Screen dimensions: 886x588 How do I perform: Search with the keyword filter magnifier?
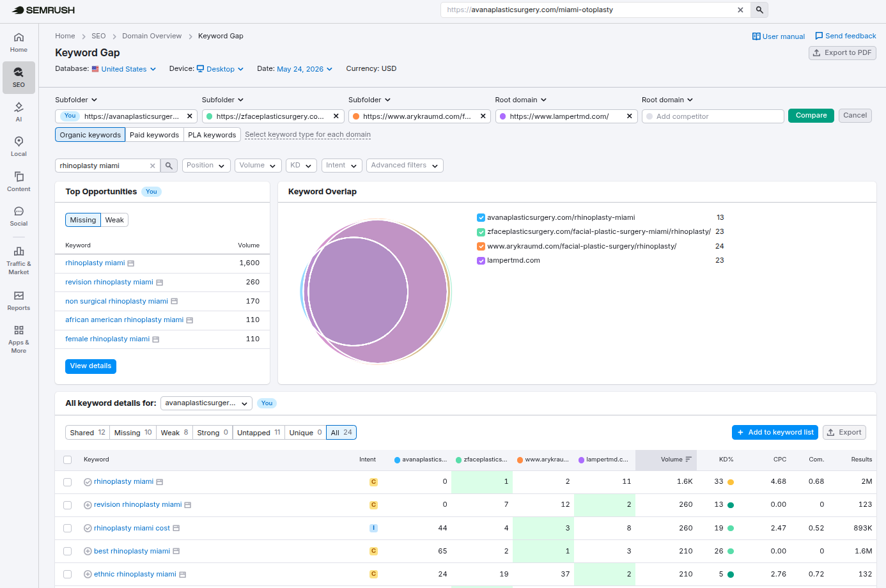click(x=169, y=166)
